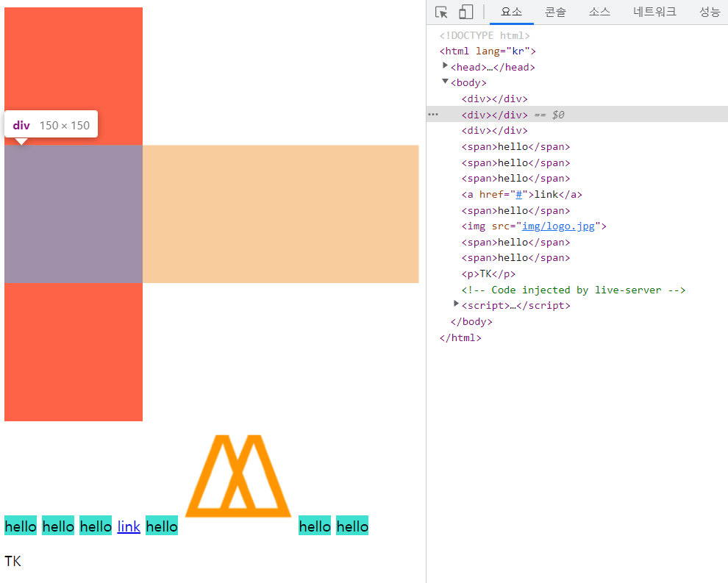This screenshot has height=583, width=728.
Task: Select the a href="#" link node
Action: [521, 195]
